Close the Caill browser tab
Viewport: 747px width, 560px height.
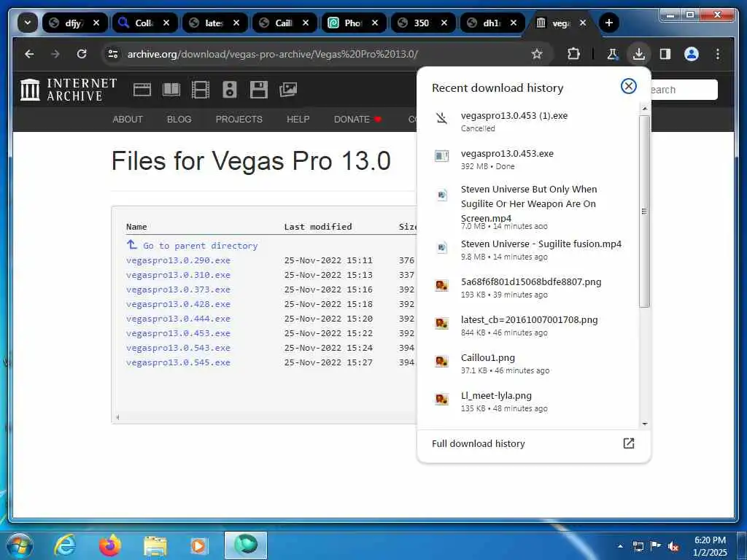(306, 23)
